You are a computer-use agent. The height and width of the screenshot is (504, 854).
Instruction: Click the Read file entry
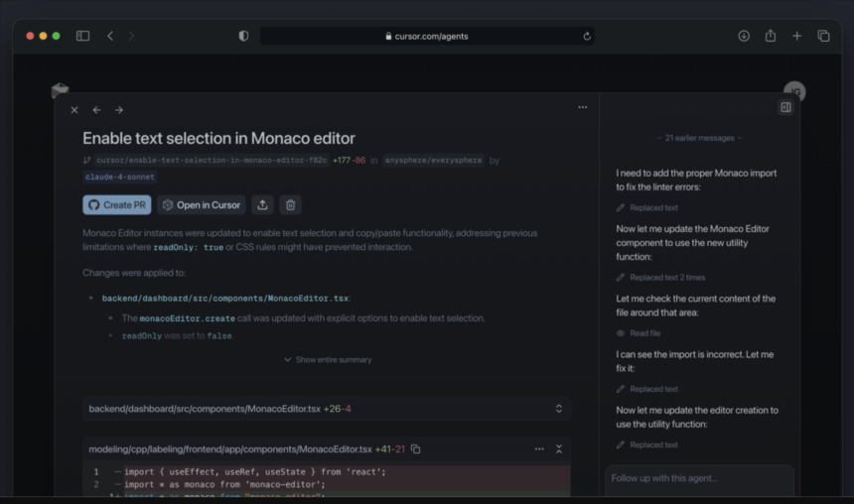[x=639, y=333]
